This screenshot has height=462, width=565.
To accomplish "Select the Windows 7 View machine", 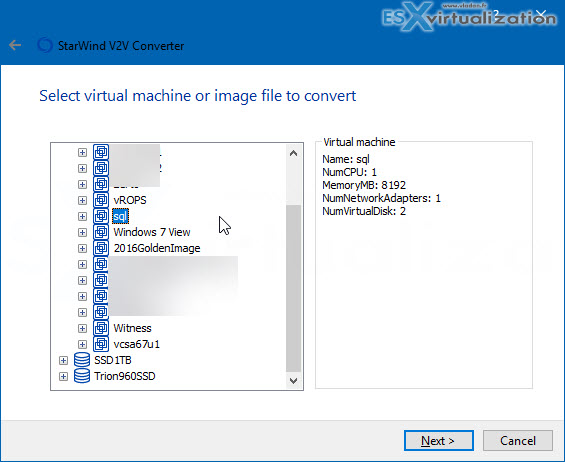I will click(152, 232).
